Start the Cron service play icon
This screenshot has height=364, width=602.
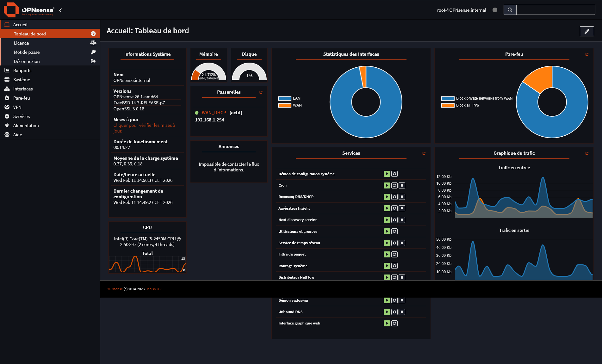tap(387, 185)
